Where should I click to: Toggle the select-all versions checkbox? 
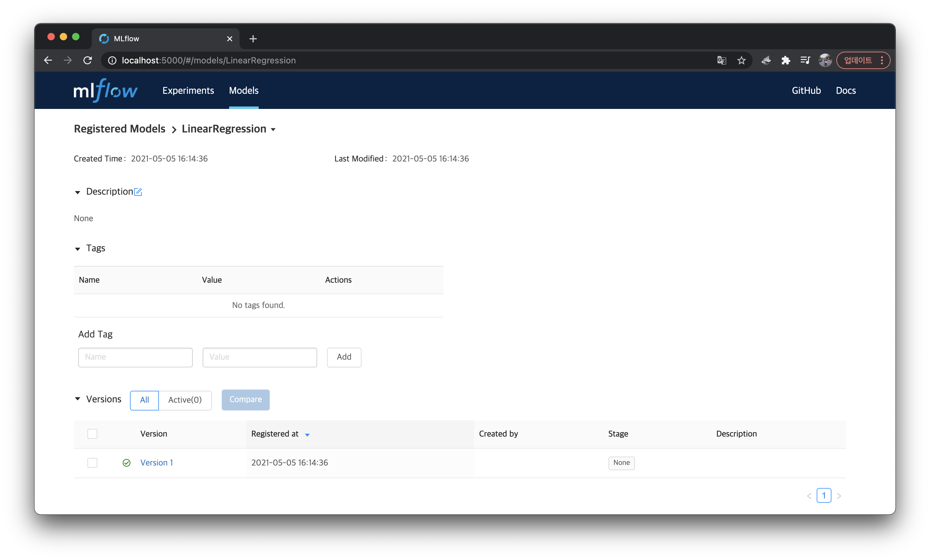tap(92, 434)
